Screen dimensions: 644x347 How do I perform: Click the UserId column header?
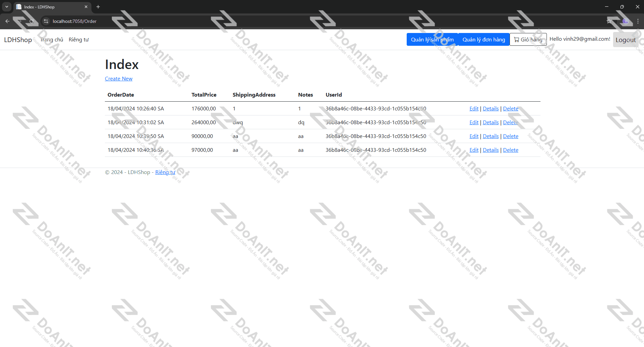point(334,95)
